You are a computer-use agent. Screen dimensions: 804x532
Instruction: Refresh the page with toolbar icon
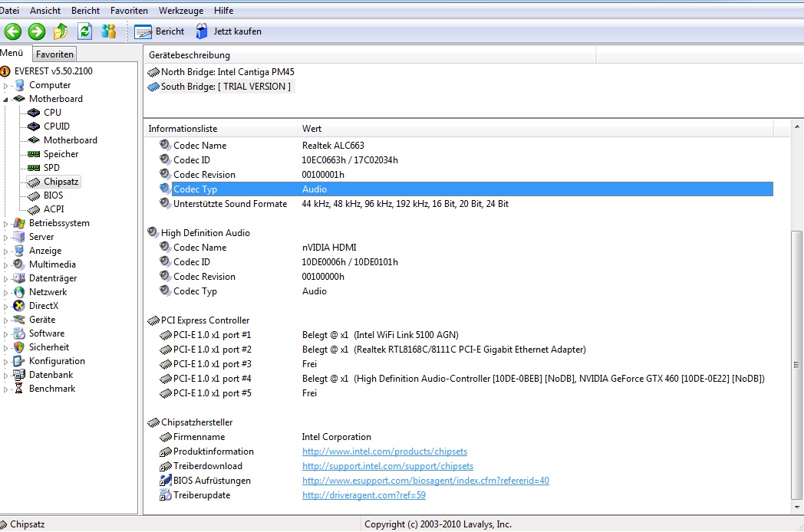[84, 31]
